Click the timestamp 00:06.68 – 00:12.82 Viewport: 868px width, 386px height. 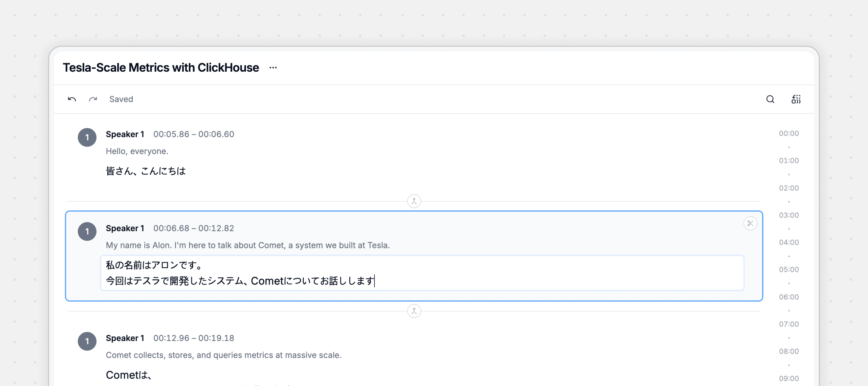tap(193, 228)
